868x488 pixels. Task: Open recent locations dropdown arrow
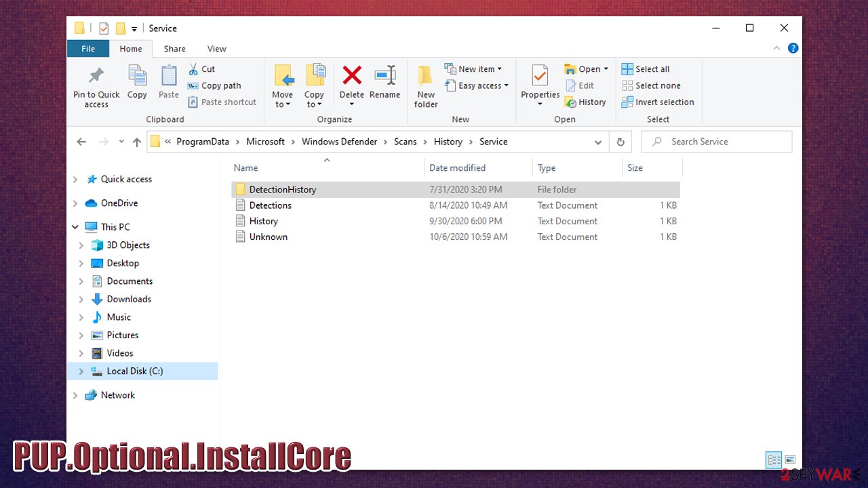point(121,142)
